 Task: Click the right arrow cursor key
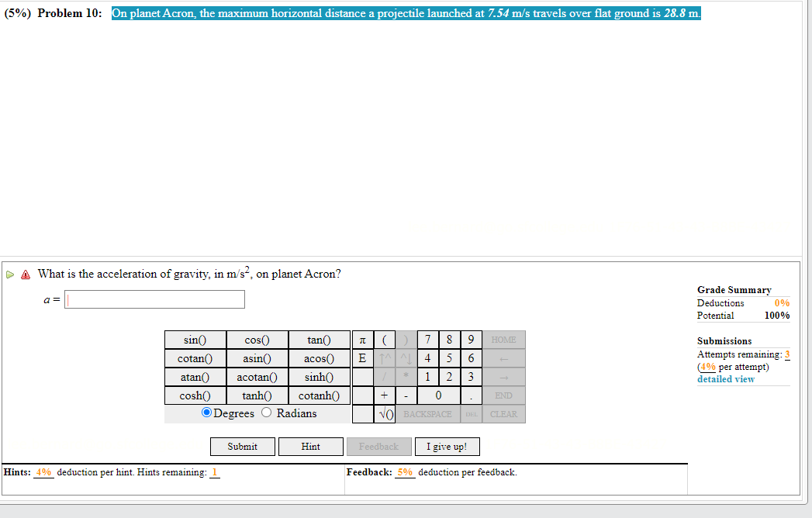point(504,377)
